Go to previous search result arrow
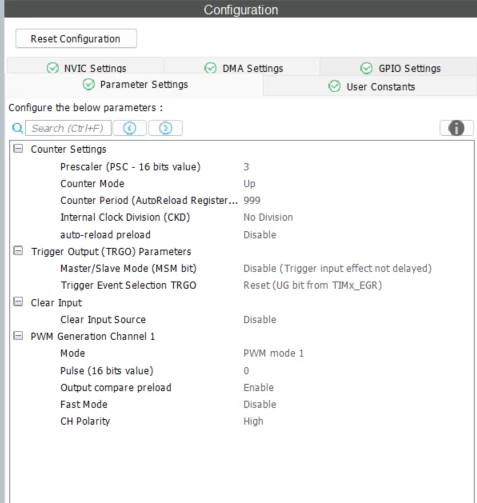 point(130,128)
